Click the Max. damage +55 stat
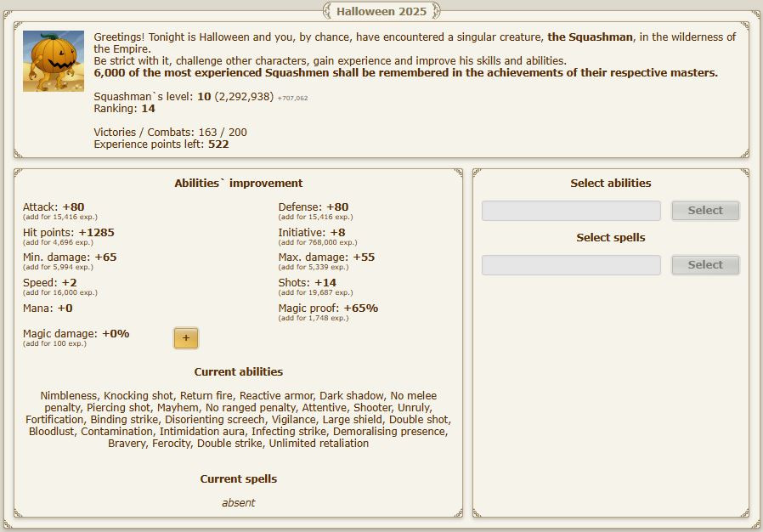The height and width of the screenshot is (532, 763). (326, 258)
